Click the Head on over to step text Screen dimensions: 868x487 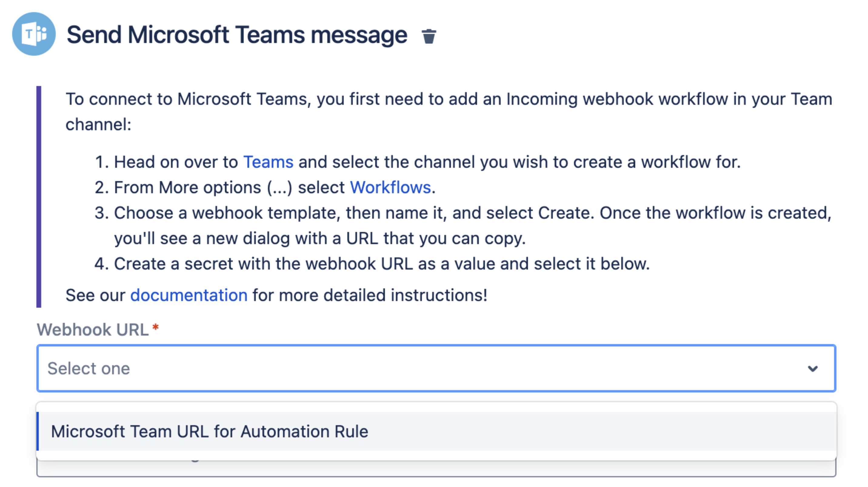point(175,162)
